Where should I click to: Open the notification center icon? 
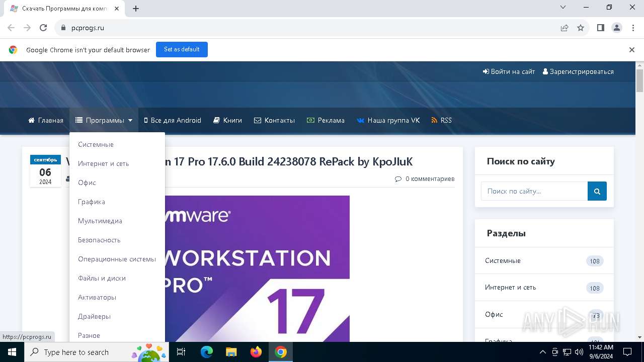[x=627, y=352]
